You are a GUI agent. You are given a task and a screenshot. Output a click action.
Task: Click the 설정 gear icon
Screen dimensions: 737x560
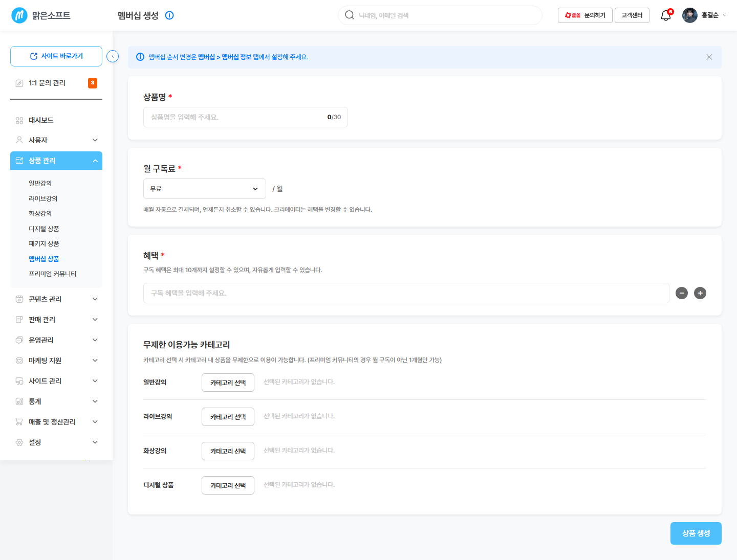coord(19,442)
